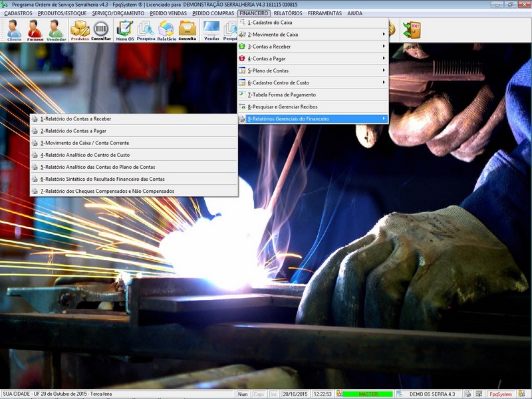The width and height of the screenshot is (532, 399).
Task: Click the Relatório toolbar icon
Action: 166,30
